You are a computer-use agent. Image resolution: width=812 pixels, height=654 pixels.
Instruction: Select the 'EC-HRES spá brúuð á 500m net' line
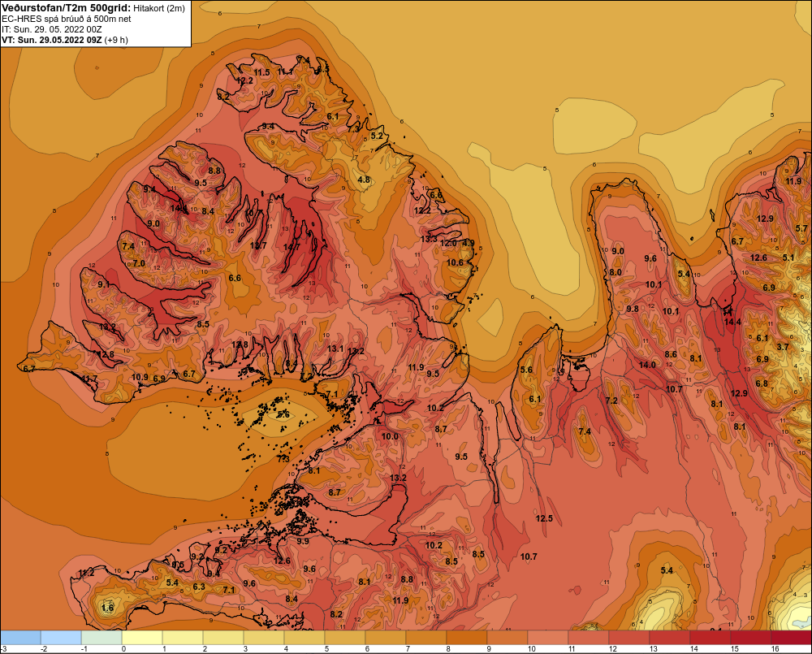(x=66, y=19)
